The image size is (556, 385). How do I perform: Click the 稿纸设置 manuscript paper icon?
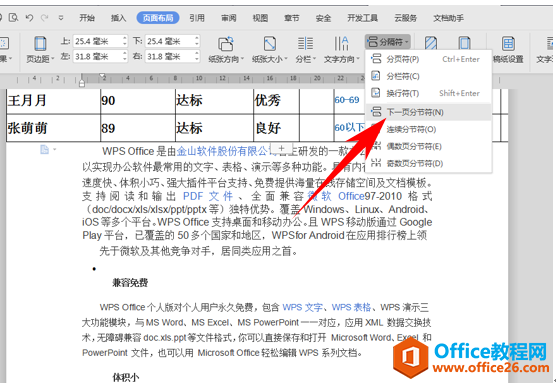(x=508, y=44)
